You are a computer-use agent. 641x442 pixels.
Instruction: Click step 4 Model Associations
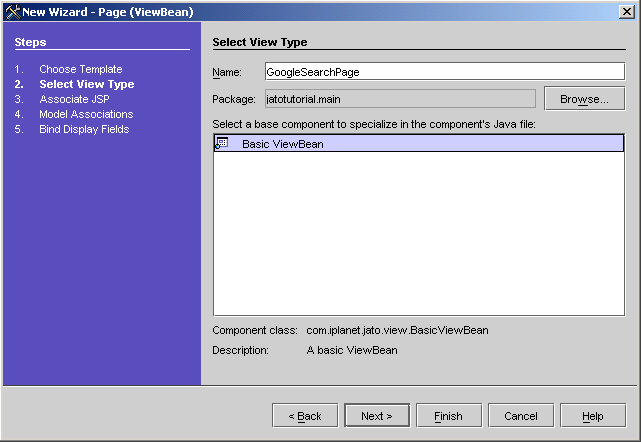click(86, 114)
